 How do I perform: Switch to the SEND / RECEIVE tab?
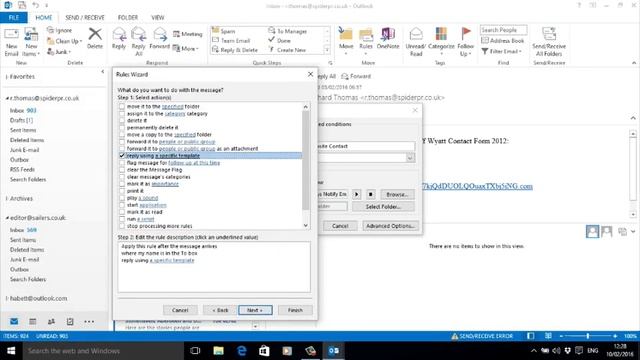pyautogui.click(x=85, y=18)
